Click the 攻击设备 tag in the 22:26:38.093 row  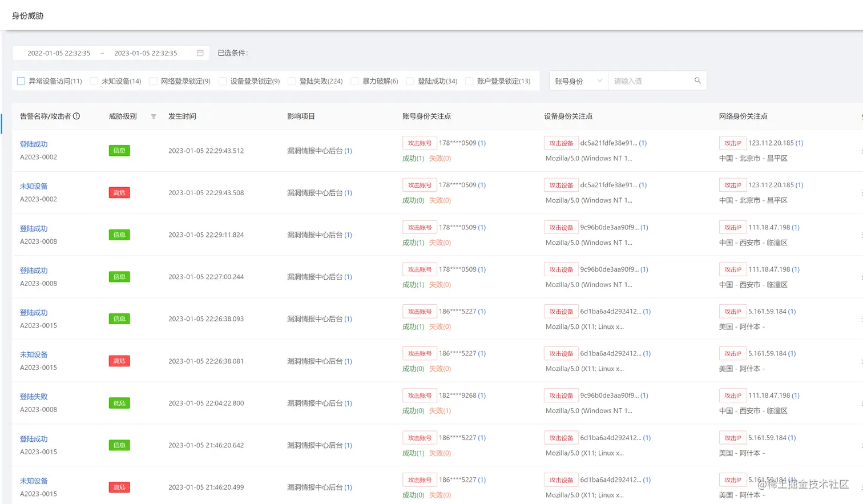pyautogui.click(x=561, y=312)
